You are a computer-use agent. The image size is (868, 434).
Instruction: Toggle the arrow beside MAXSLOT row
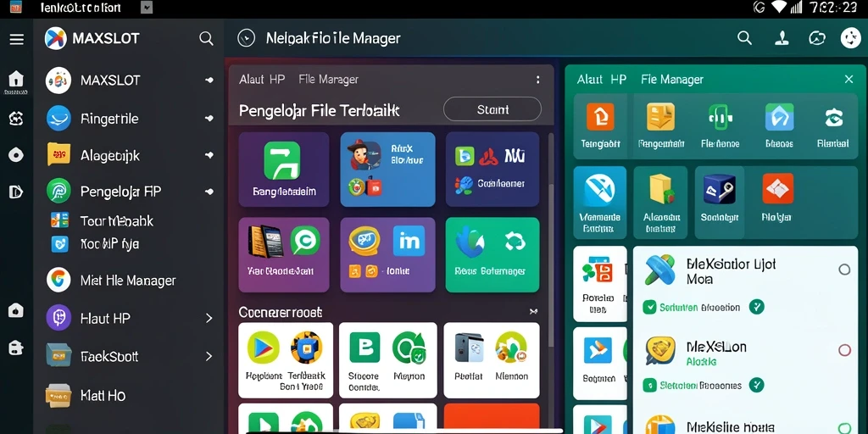(x=209, y=81)
